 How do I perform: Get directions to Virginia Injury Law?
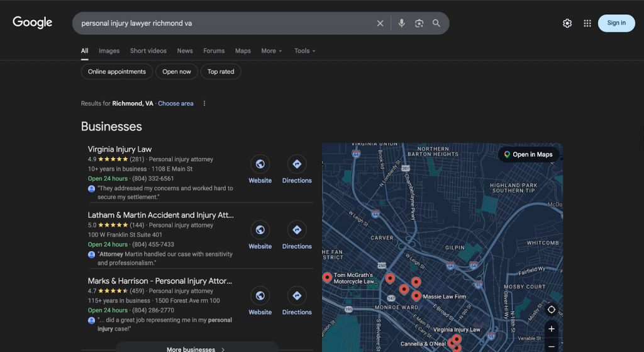click(x=297, y=164)
